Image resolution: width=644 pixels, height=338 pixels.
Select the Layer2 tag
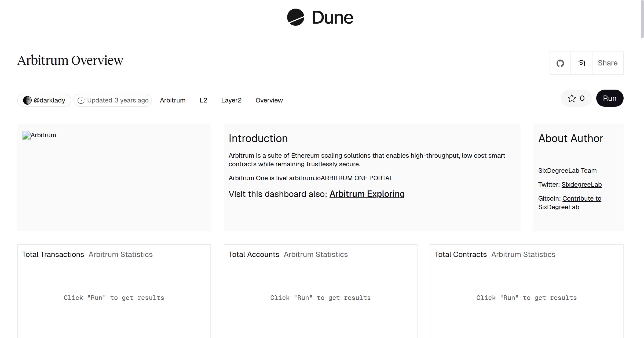(231, 100)
